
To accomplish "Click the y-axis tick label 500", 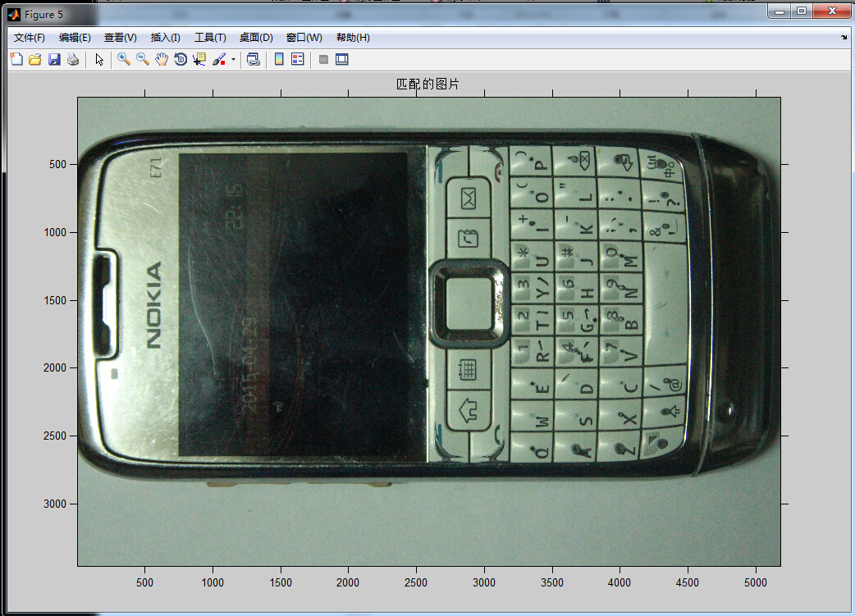I will coord(57,164).
